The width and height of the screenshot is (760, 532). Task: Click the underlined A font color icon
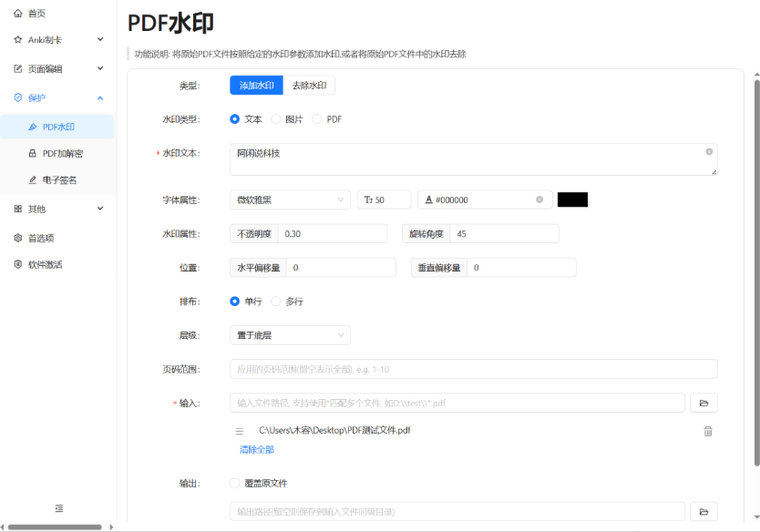tap(428, 199)
